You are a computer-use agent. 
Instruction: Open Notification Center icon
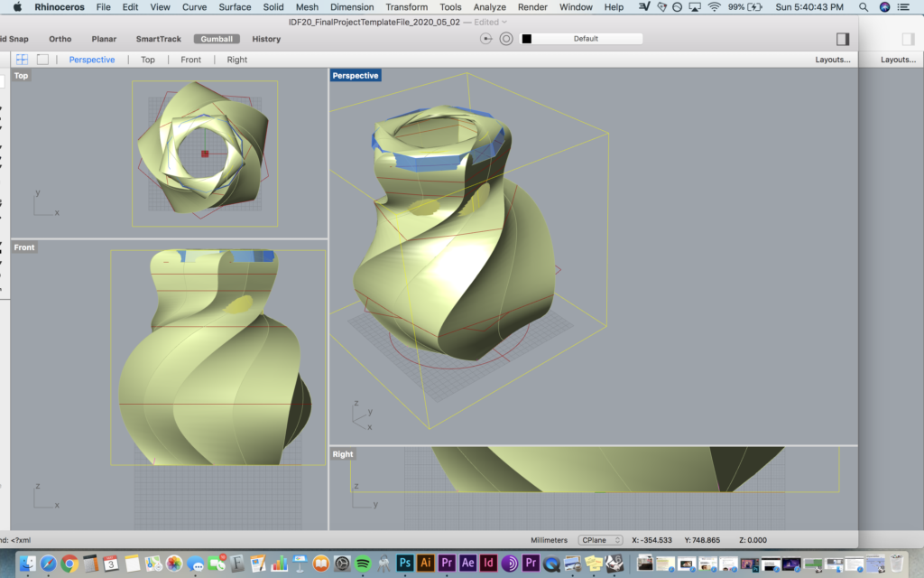903,7
